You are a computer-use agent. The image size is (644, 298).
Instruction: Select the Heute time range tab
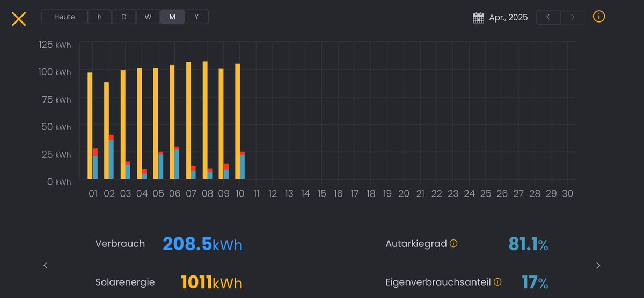pos(64,17)
